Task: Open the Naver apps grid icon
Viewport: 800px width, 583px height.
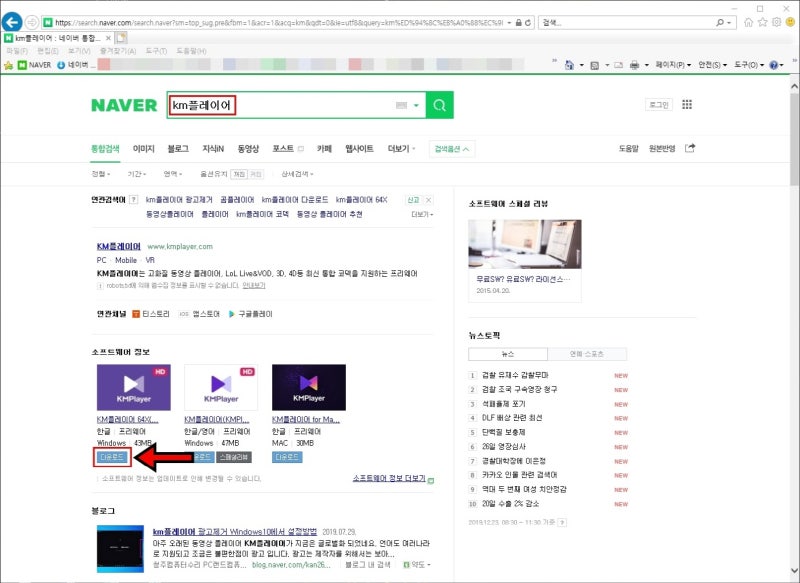Action: [x=687, y=105]
